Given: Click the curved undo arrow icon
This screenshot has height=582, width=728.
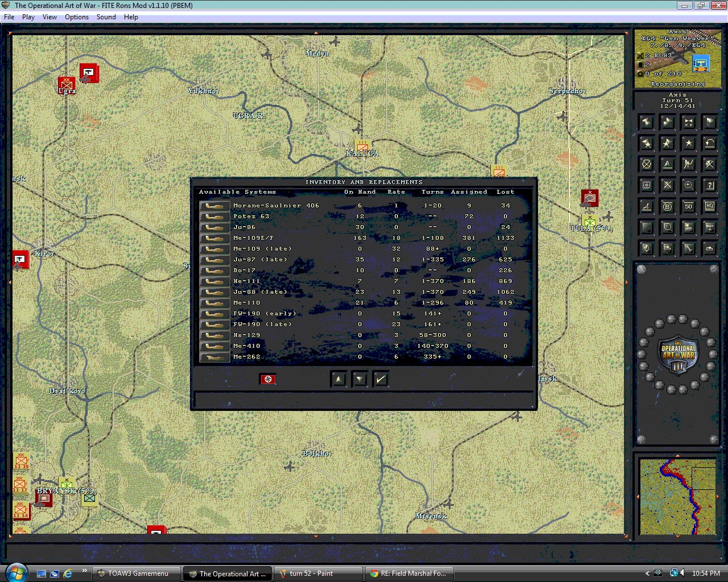Looking at the screenshot, I should click(710, 143).
